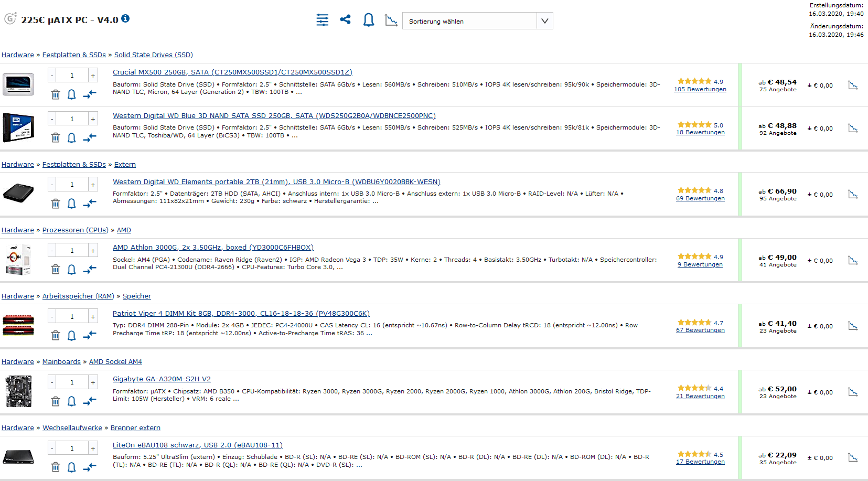
Task: Click the price ab € 52,00
Action: 777,389
